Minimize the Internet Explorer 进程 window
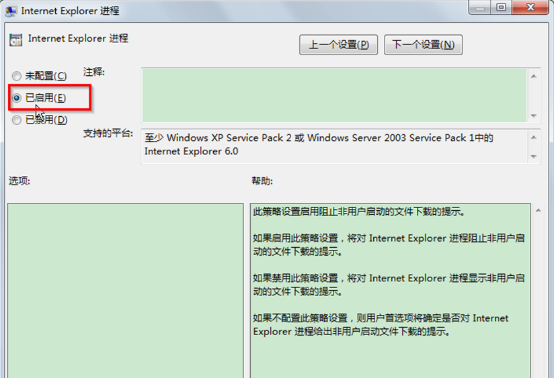Image resolution: width=554 pixels, height=379 pixels. pyautogui.click(x=480, y=7)
